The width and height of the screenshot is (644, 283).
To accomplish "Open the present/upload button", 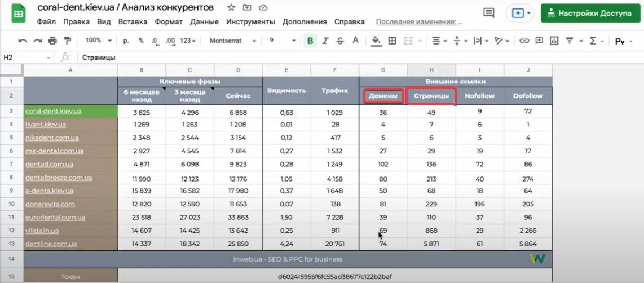I will coord(521,13).
